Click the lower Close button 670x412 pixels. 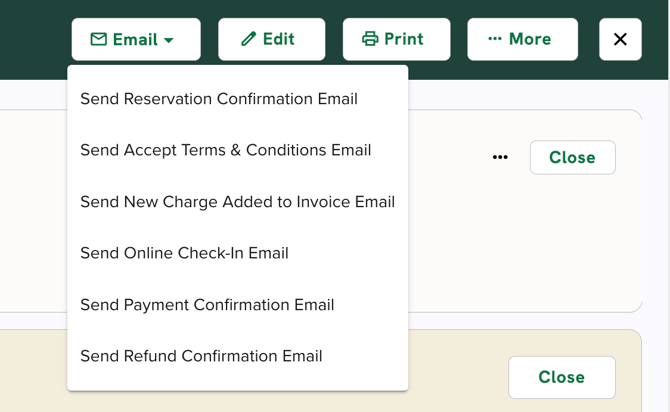561,377
